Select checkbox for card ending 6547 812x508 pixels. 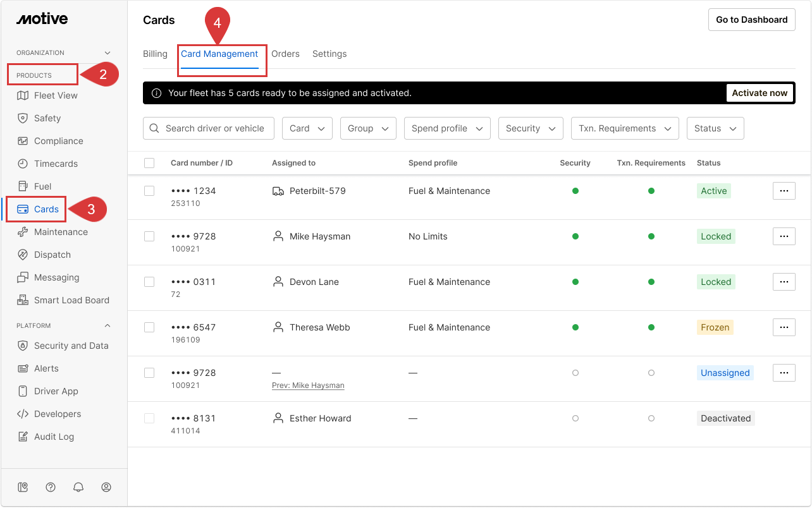(x=149, y=327)
